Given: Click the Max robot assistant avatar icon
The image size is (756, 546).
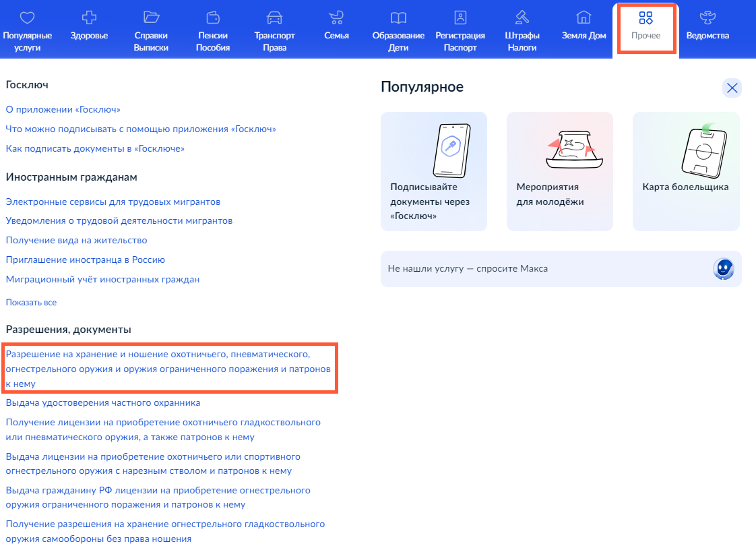Looking at the screenshot, I should click(723, 269).
